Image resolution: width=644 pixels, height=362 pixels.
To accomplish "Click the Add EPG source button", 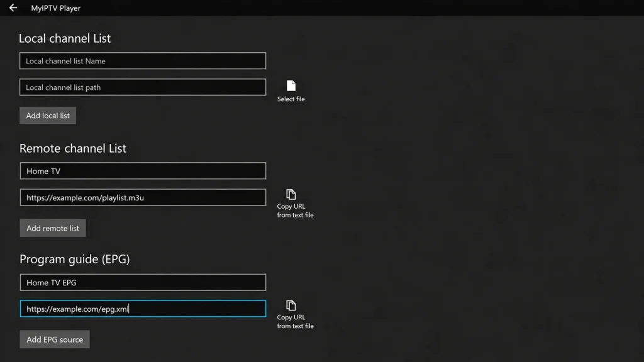I will tap(55, 339).
